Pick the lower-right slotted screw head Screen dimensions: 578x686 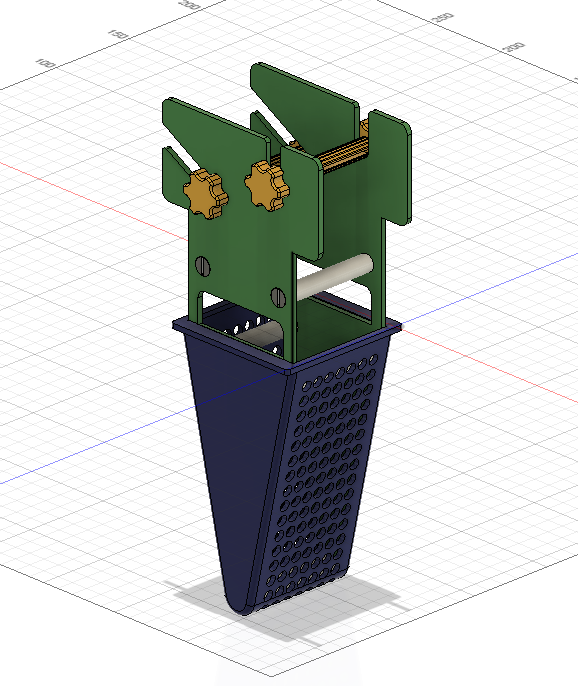[278, 298]
